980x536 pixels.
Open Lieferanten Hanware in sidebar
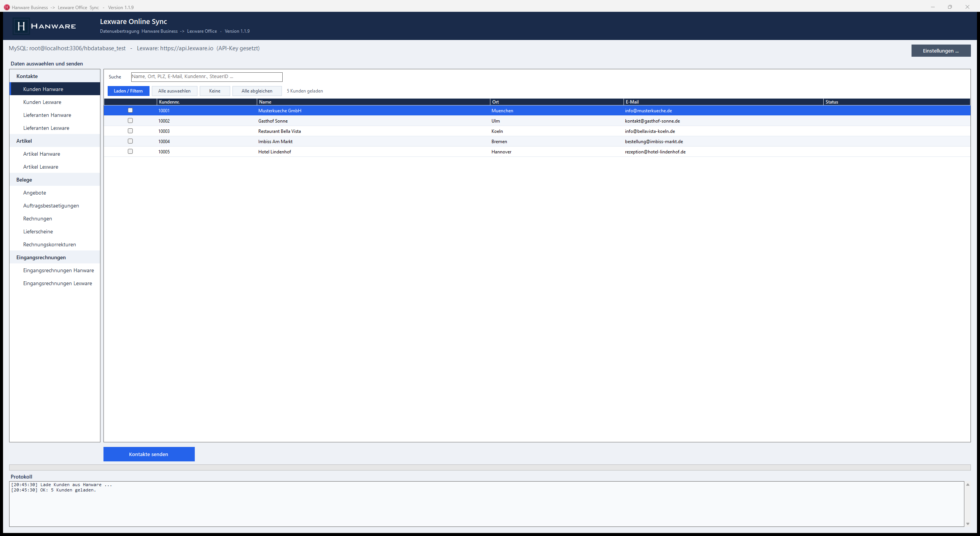pyautogui.click(x=55, y=115)
